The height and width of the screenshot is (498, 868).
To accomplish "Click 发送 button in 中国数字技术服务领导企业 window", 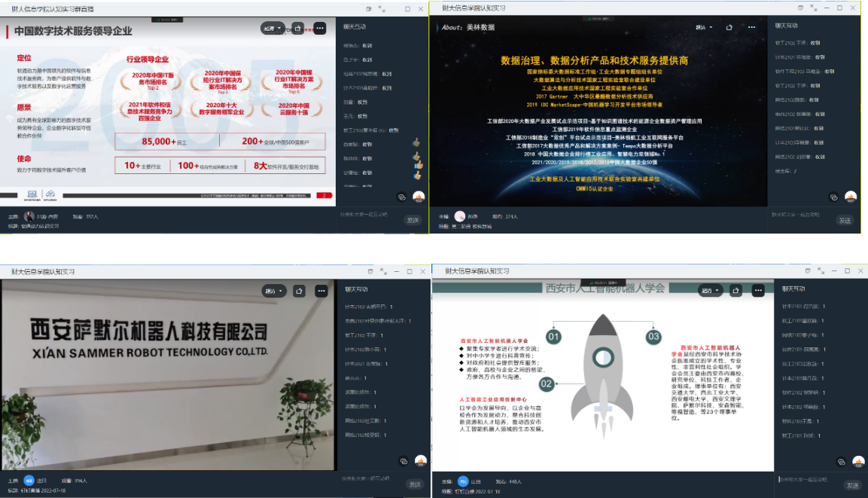I will click(413, 220).
